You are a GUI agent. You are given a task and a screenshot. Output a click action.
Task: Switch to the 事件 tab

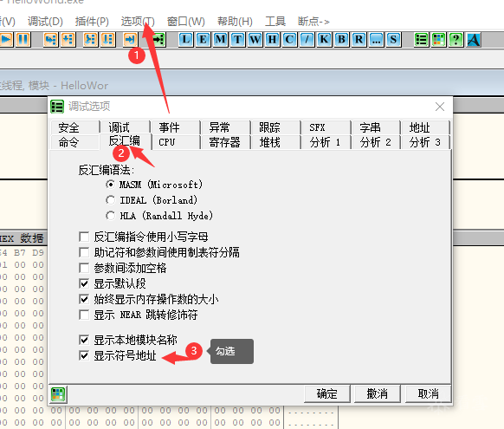(x=176, y=127)
